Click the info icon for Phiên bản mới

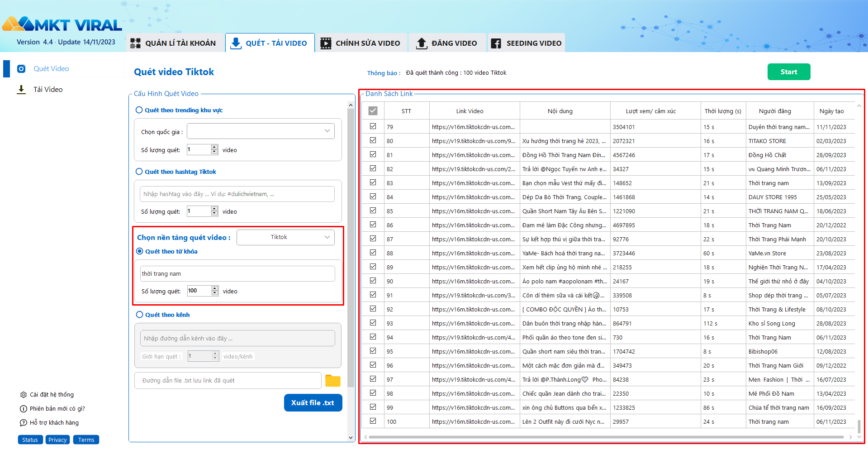point(24,409)
